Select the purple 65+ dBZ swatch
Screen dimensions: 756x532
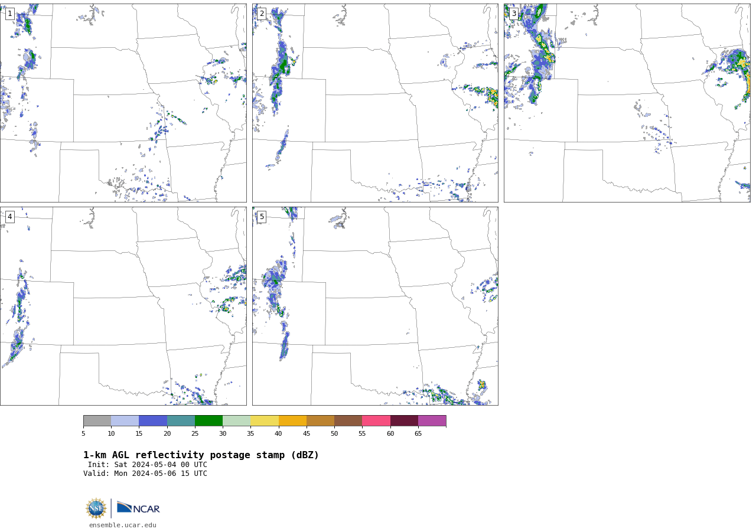click(432, 421)
